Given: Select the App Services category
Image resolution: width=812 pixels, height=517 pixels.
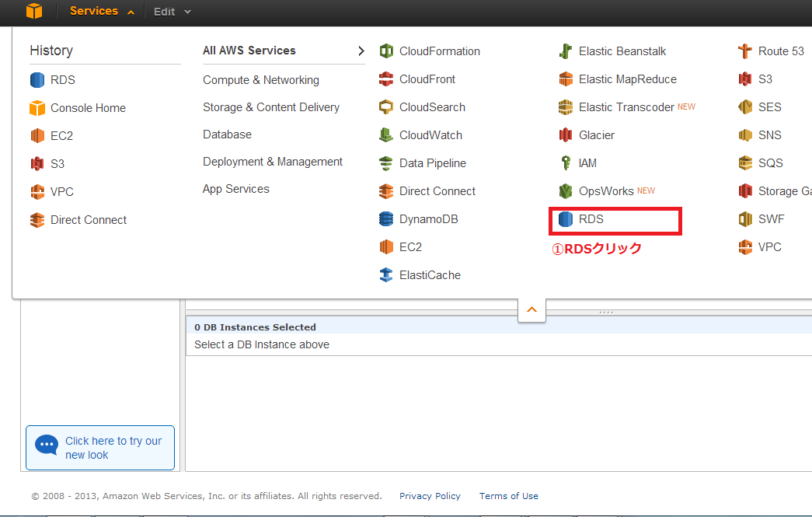Looking at the screenshot, I should tap(236, 189).
